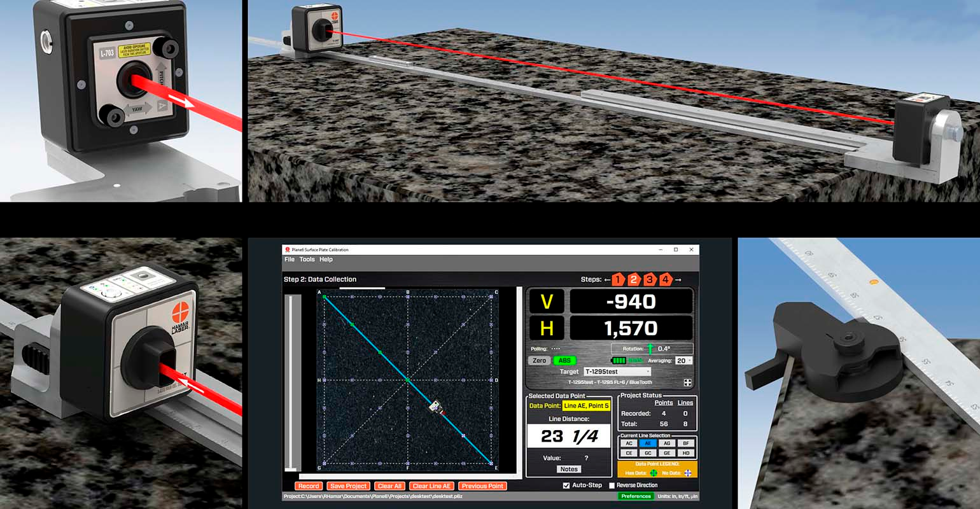Enable Reverse Direction
The width and height of the screenshot is (980, 509).
coord(612,485)
